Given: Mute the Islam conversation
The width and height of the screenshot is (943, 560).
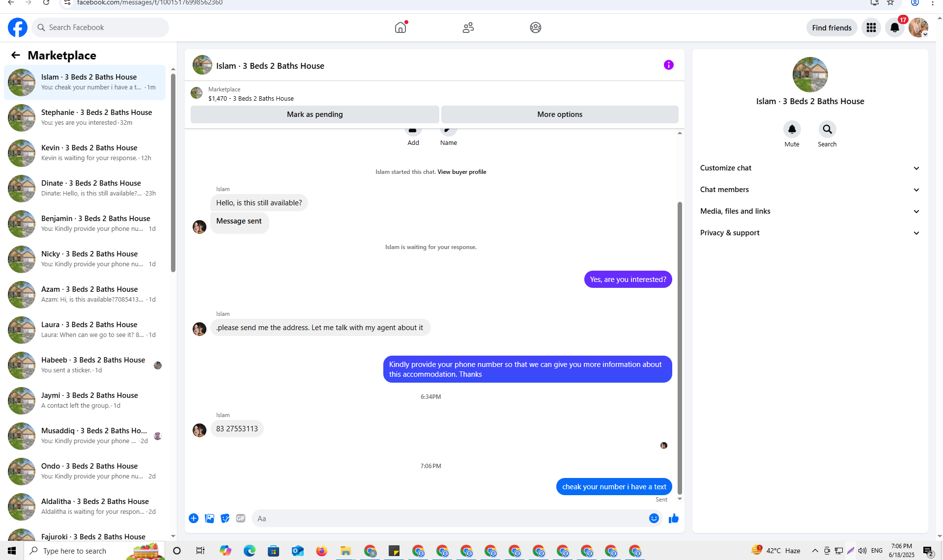Looking at the screenshot, I should pyautogui.click(x=792, y=129).
